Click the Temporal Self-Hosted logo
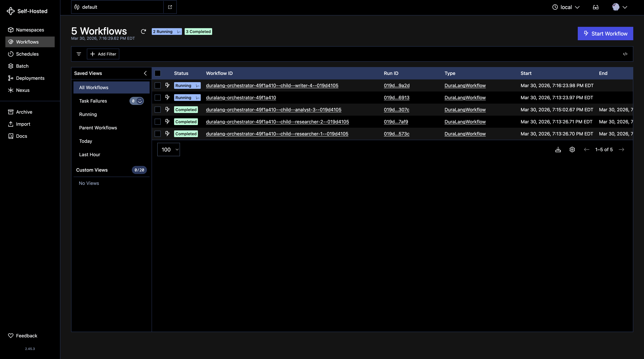This screenshot has height=359, width=644. tap(27, 11)
